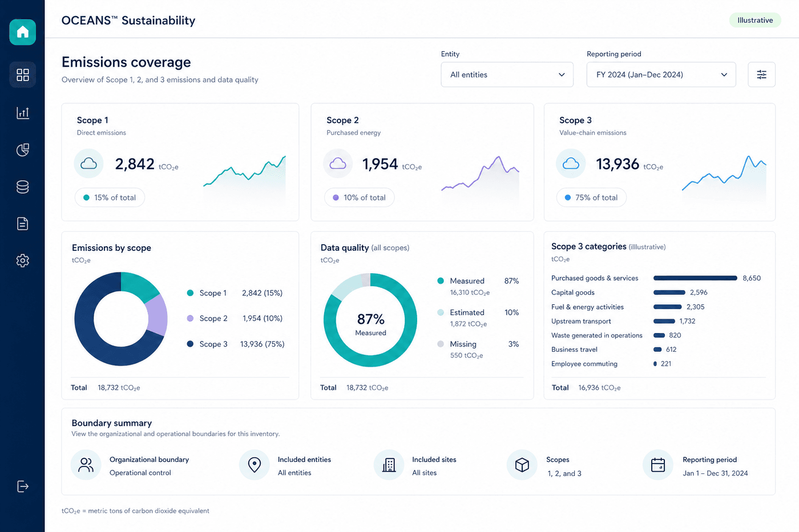Screen dimensions: 799x532
Task: Click the Included entities location pin icon
Action: coord(255,465)
